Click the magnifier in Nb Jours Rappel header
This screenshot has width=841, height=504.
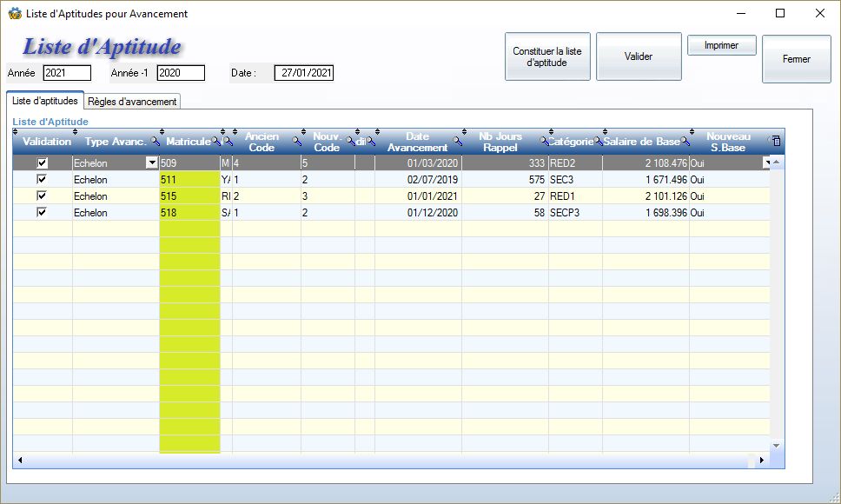[544, 141]
